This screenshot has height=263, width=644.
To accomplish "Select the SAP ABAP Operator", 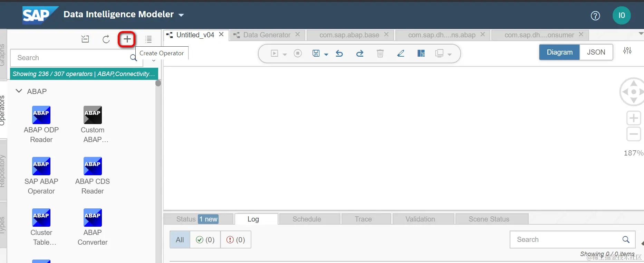I will (x=41, y=176).
